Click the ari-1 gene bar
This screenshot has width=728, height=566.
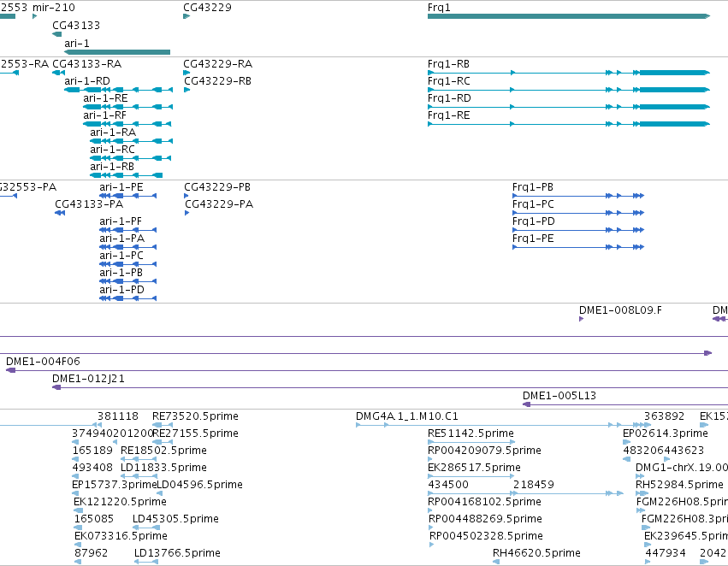(x=117, y=52)
